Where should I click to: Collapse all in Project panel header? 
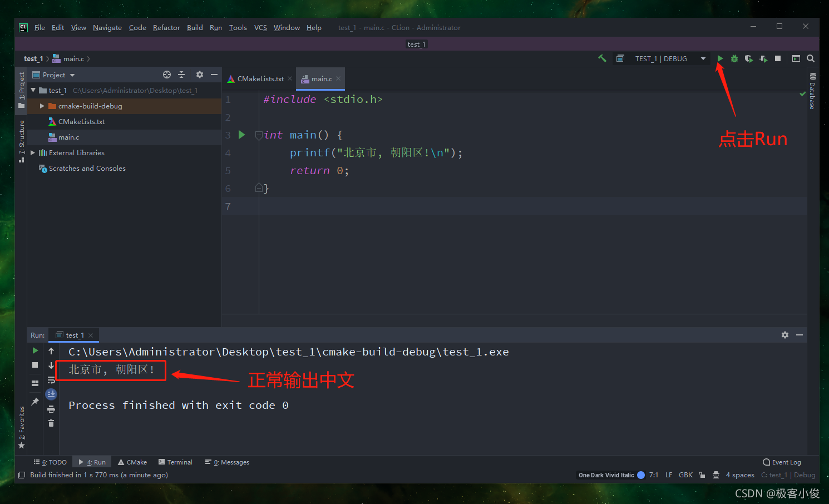pos(181,75)
